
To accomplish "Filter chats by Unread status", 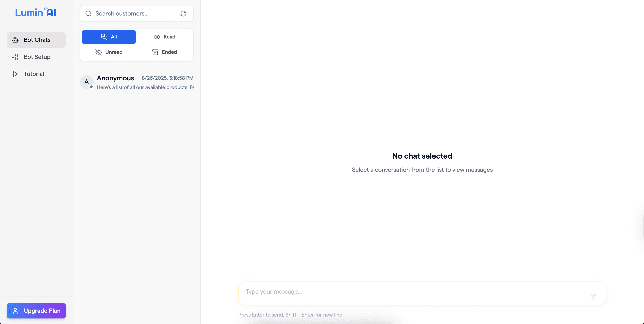I will pos(109,52).
